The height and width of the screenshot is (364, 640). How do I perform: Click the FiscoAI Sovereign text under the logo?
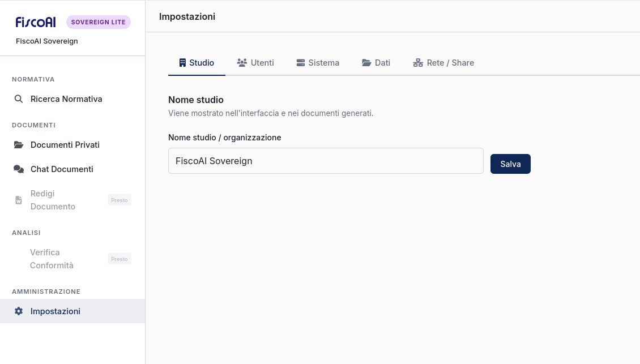47,41
